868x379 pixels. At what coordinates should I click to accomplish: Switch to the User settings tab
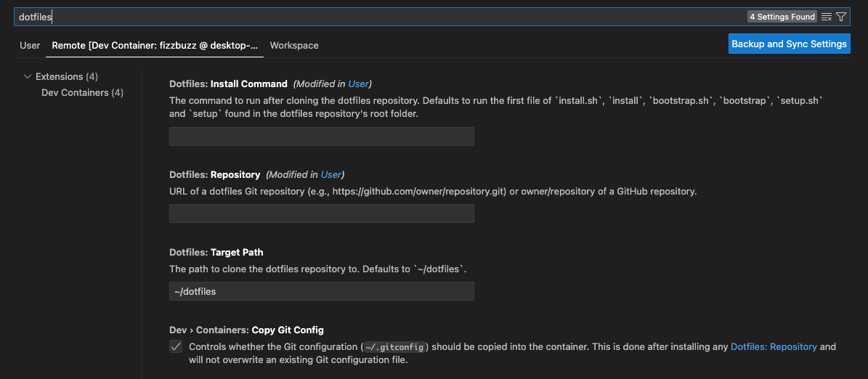(30, 45)
